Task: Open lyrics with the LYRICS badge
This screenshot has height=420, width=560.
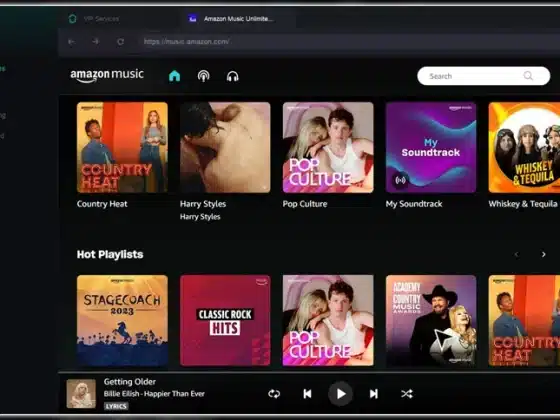Action: pos(116,406)
